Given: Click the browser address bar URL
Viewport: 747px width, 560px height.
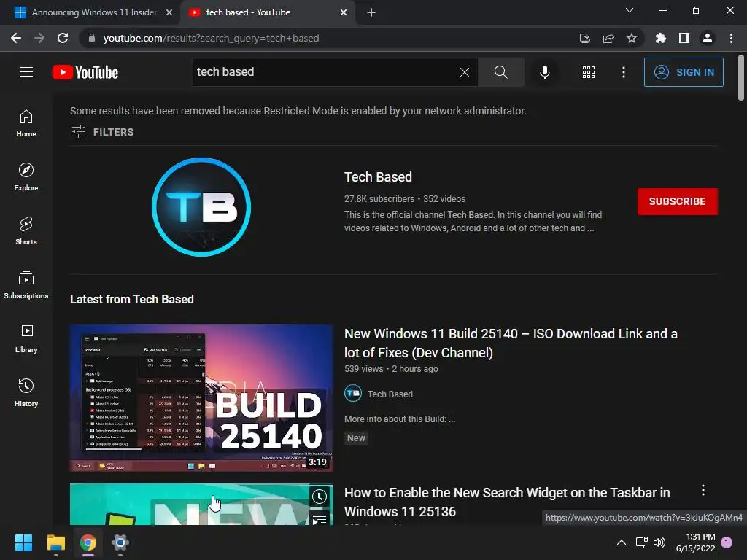Looking at the screenshot, I should (x=211, y=38).
